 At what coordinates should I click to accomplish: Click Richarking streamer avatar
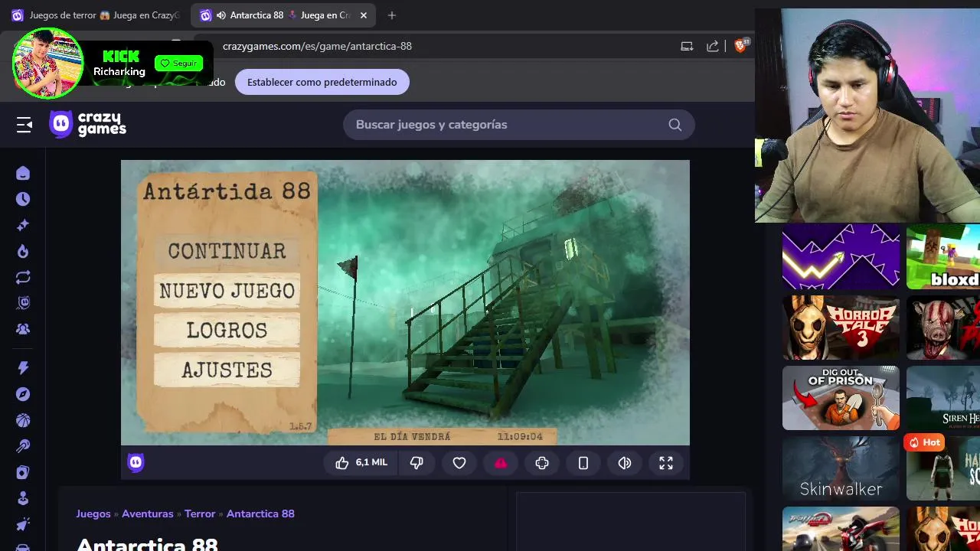coord(47,64)
